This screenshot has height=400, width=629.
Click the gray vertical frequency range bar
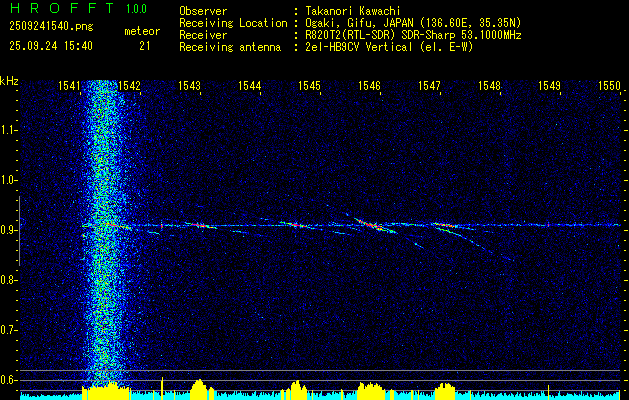click(x=20, y=231)
